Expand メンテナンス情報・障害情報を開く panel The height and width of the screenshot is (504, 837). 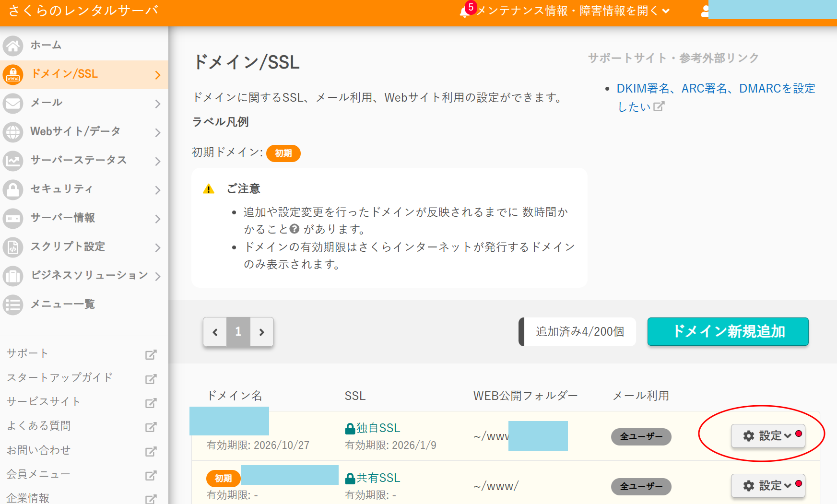click(x=573, y=11)
